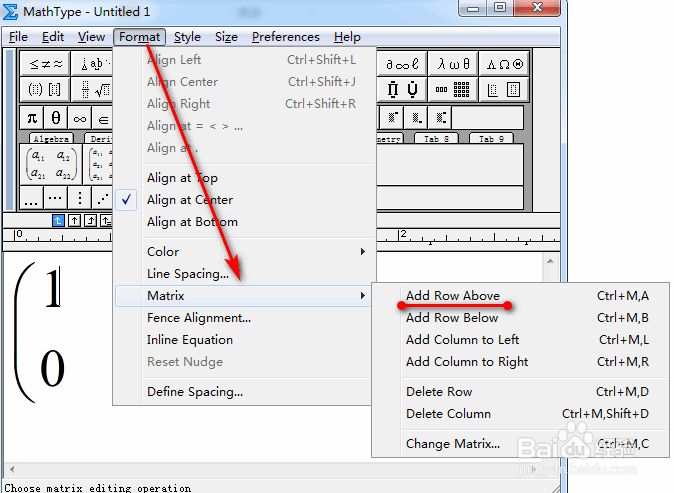Insert the 2x2 matrix template a11 a12
This screenshot has height=493, width=674.
(52, 164)
